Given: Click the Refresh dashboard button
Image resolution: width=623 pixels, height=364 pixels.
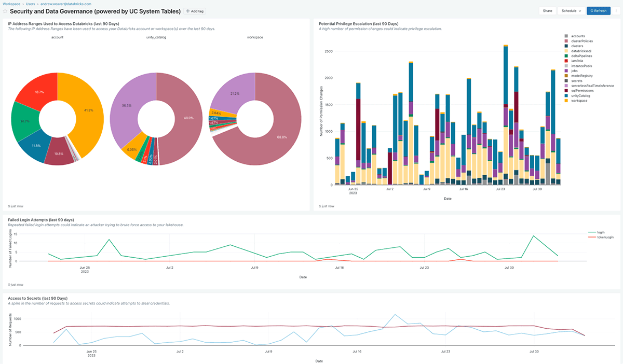Looking at the screenshot, I should point(598,10).
